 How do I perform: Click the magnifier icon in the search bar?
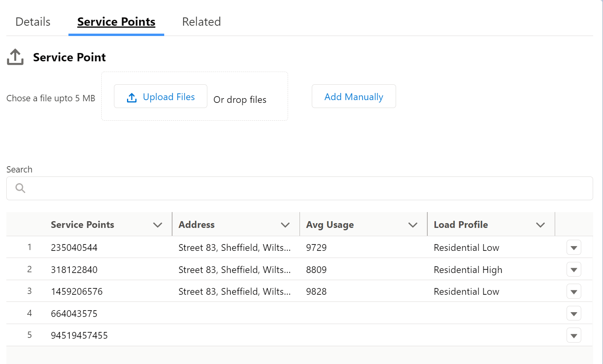pyautogui.click(x=20, y=188)
